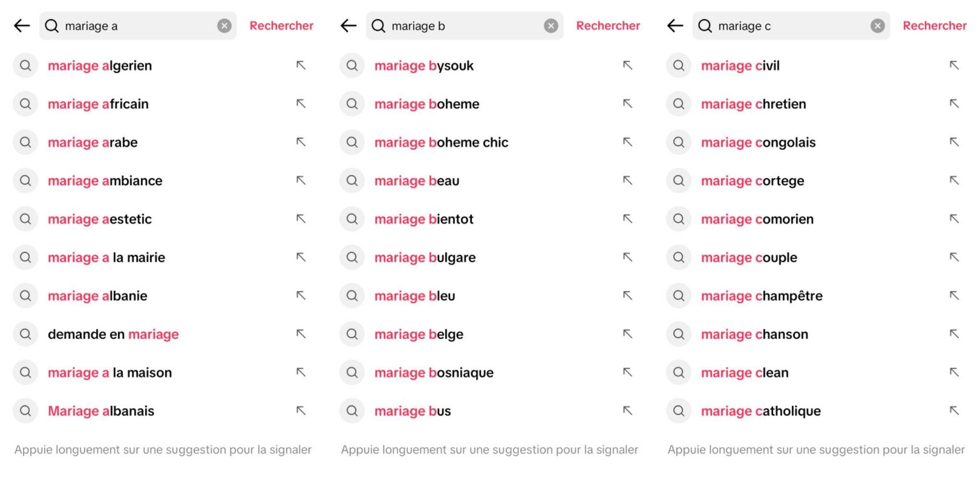The width and height of the screenshot is (980, 480).
Task: Clear the mariage a search field
Action: pos(223,26)
